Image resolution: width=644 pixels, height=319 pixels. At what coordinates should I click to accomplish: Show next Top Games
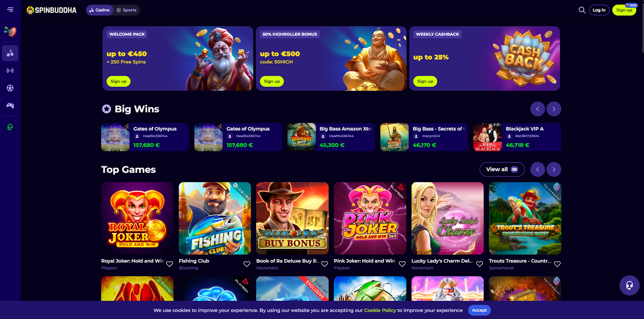click(554, 169)
